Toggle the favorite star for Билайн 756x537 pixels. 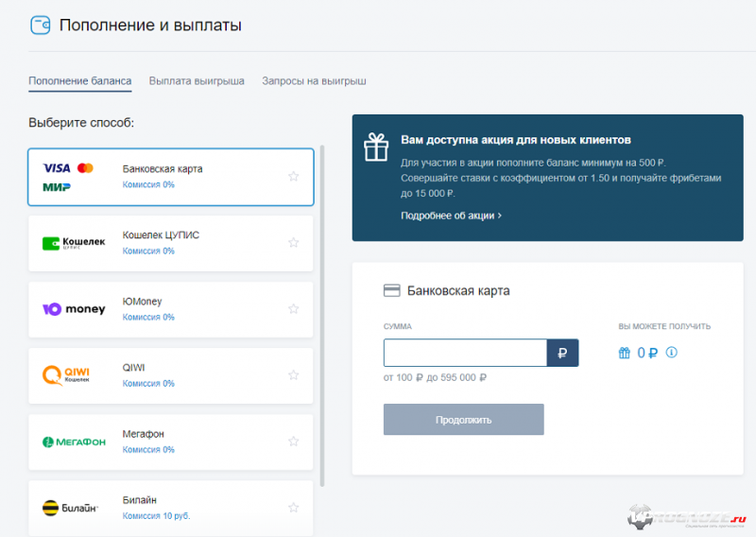(294, 508)
